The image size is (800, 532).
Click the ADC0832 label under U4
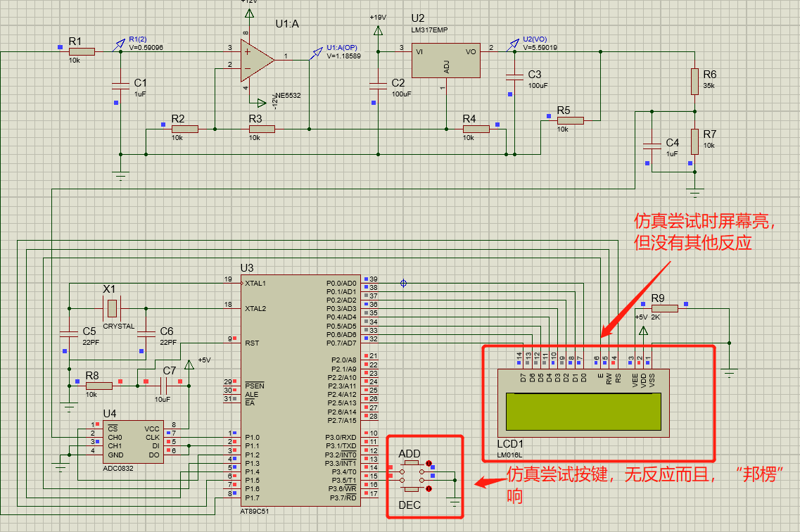coord(118,468)
